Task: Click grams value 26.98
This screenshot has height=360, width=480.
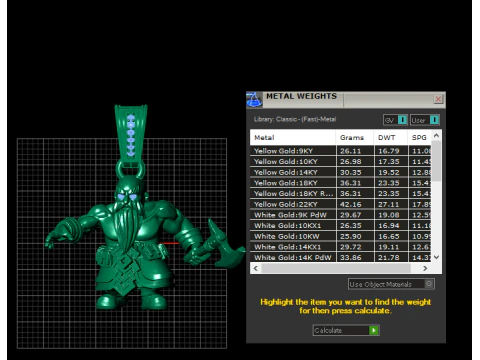Action: click(x=350, y=162)
